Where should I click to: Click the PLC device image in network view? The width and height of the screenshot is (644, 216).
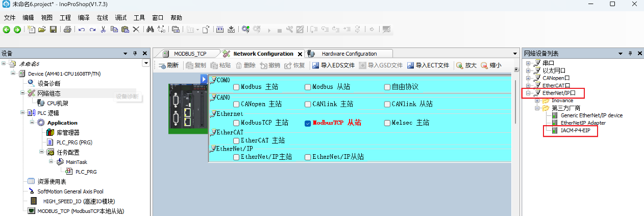coord(184,108)
